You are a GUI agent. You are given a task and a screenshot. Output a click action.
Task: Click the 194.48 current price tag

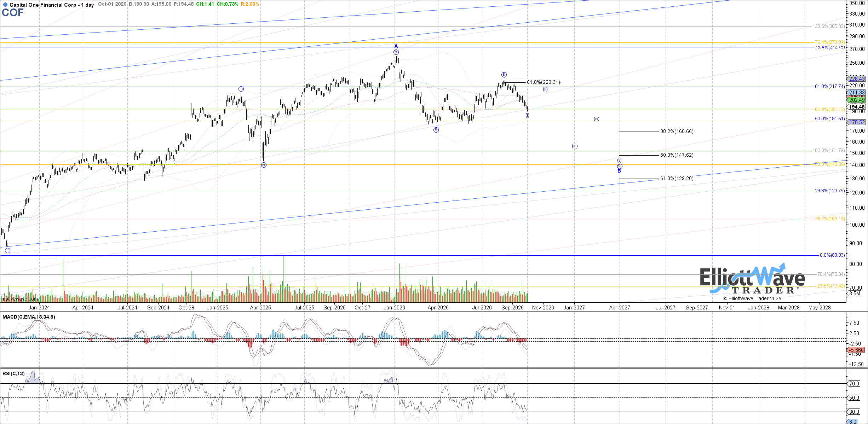pos(856,107)
